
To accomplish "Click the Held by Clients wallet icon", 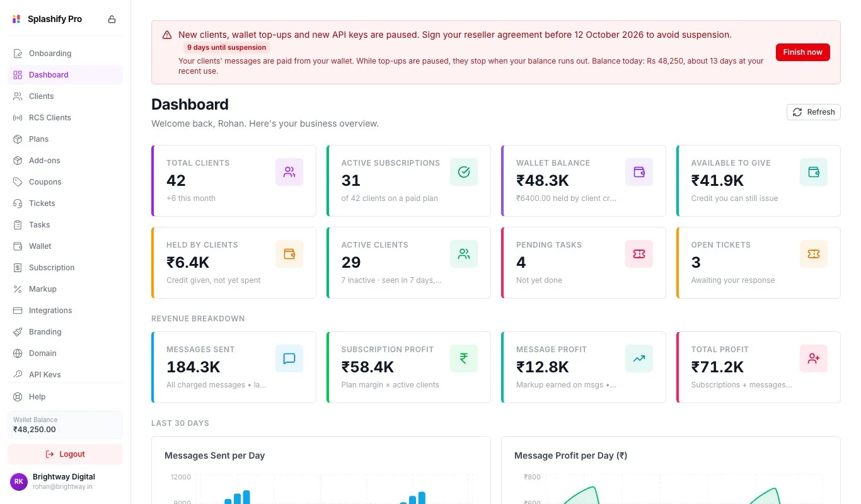I will tap(289, 254).
